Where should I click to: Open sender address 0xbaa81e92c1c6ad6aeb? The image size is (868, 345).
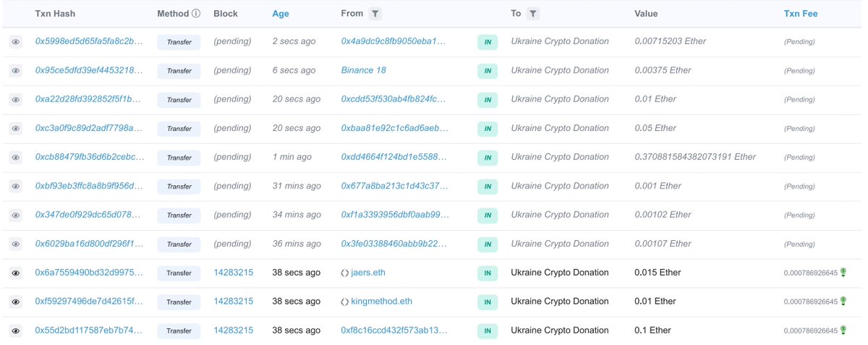point(395,128)
